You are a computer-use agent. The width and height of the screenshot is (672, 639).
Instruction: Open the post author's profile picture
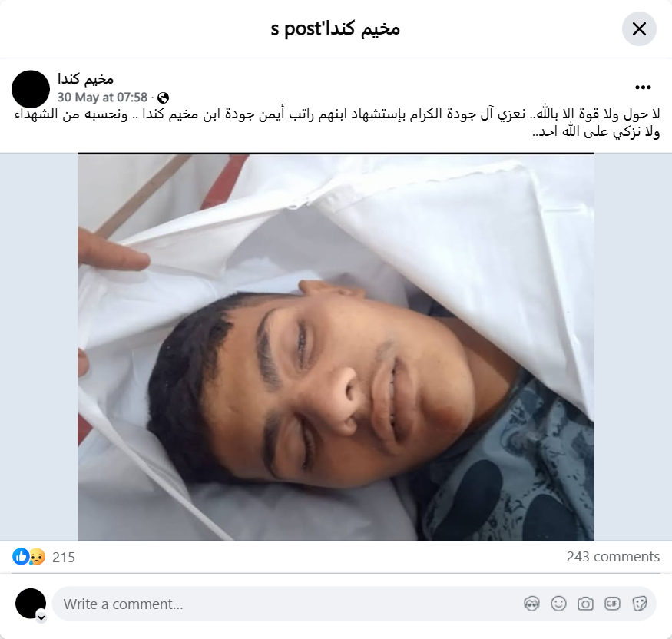coord(31,89)
